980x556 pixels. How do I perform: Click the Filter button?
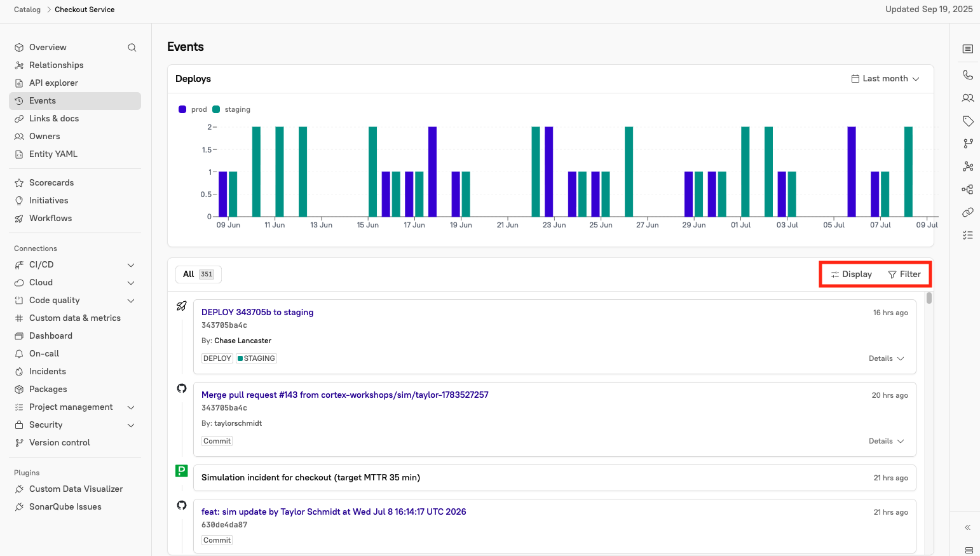pyautogui.click(x=904, y=275)
